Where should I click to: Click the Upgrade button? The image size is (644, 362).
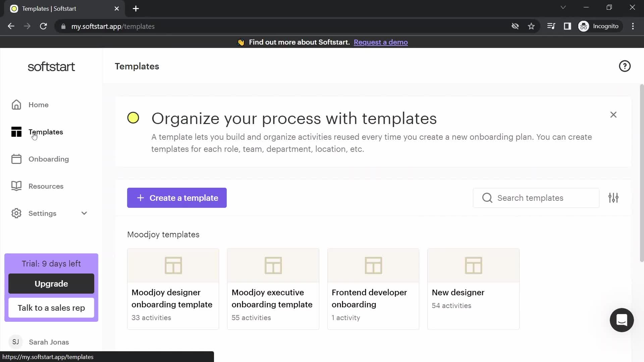51,284
